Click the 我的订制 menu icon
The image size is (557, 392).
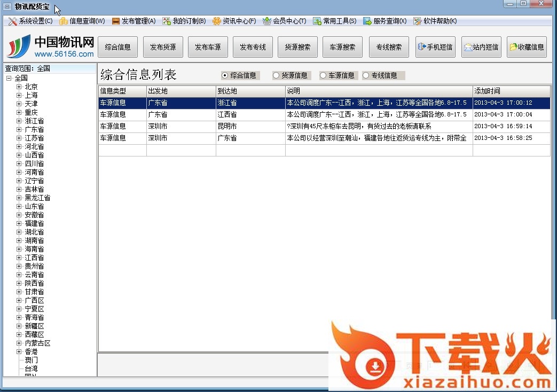point(167,21)
